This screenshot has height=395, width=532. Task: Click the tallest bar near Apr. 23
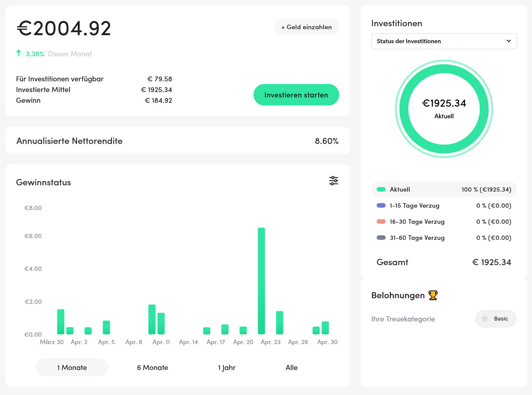[x=262, y=281]
